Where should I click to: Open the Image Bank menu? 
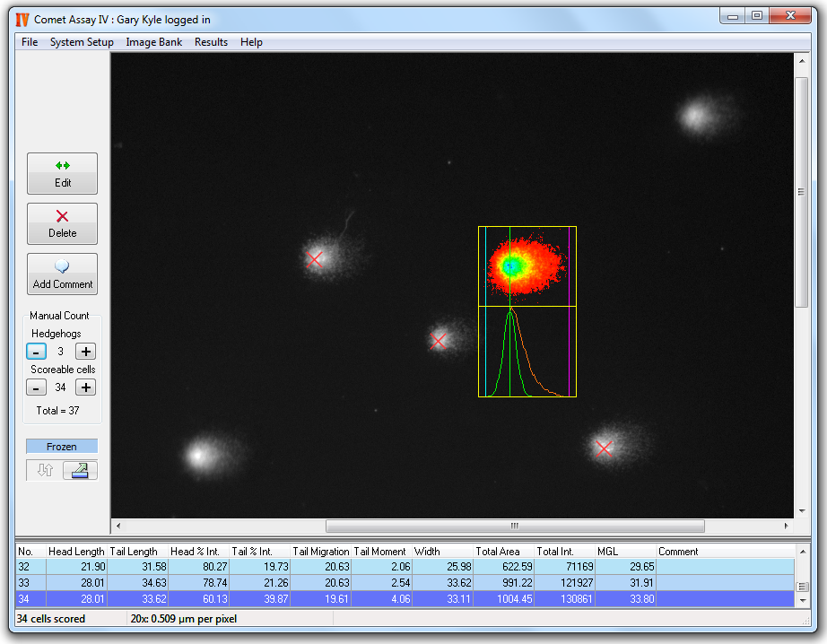click(x=153, y=42)
